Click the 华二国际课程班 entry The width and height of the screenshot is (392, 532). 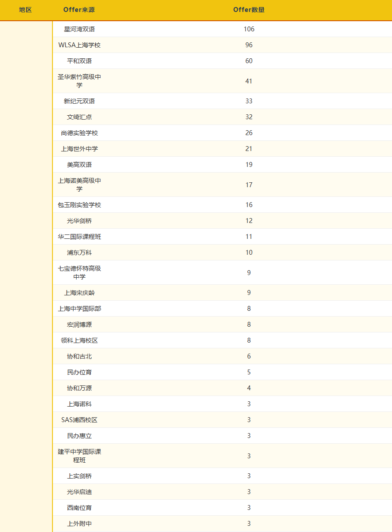click(79, 237)
